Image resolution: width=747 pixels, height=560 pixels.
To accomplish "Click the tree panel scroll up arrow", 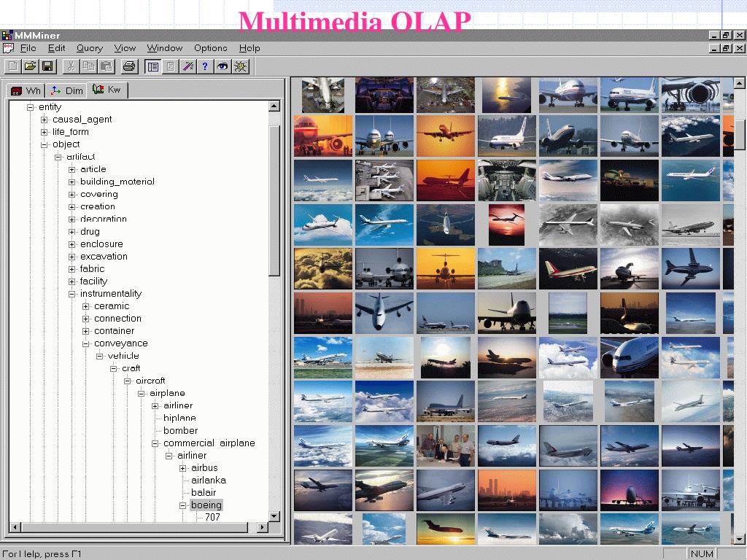I will tap(274, 106).
